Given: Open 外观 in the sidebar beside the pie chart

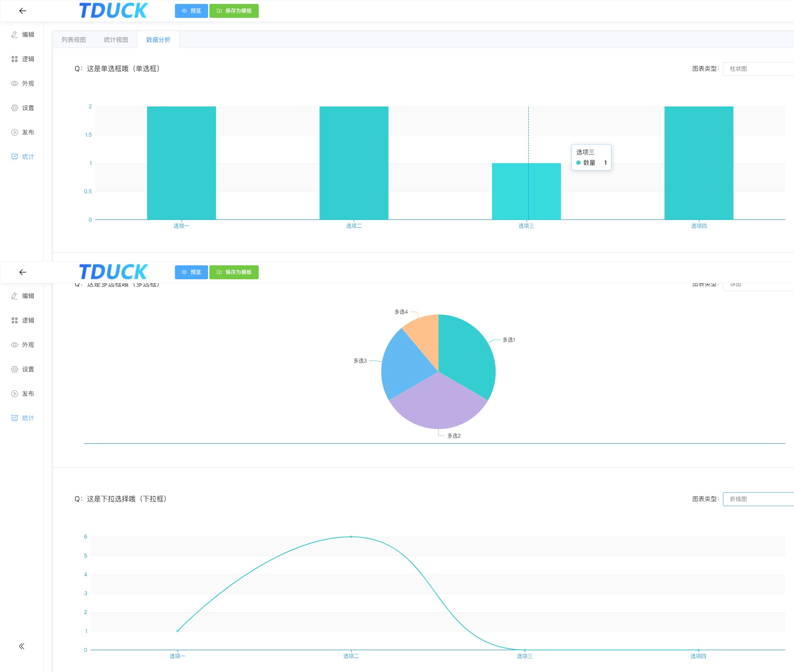Looking at the screenshot, I should click(x=23, y=345).
